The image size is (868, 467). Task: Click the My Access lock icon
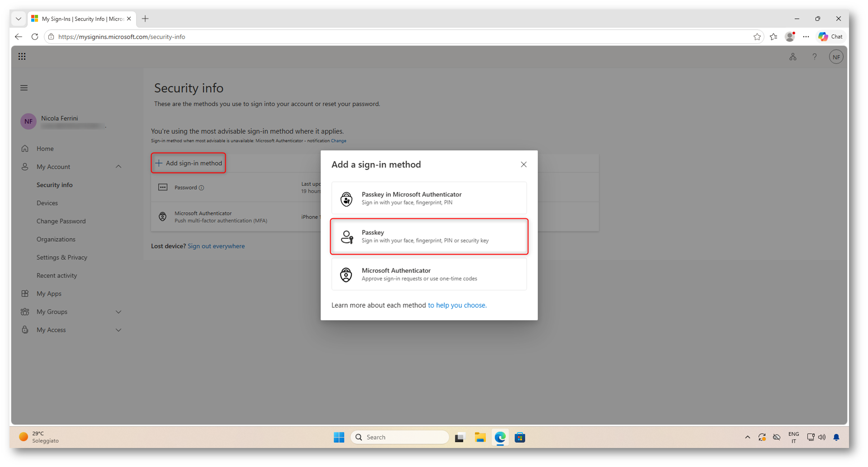(25, 330)
